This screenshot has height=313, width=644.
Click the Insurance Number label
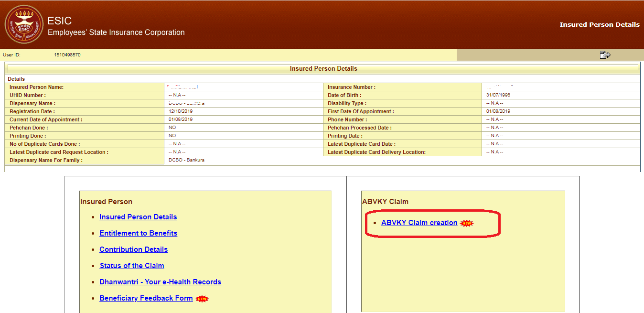click(352, 87)
